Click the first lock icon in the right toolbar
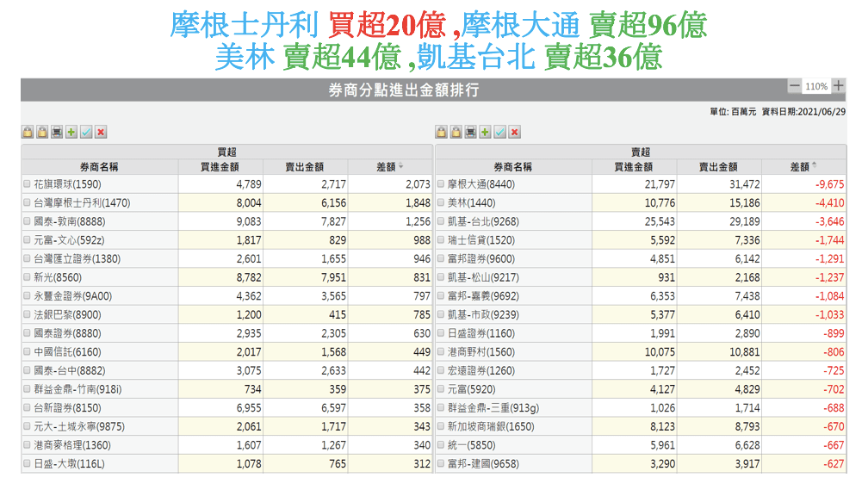 pyautogui.click(x=442, y=132)
